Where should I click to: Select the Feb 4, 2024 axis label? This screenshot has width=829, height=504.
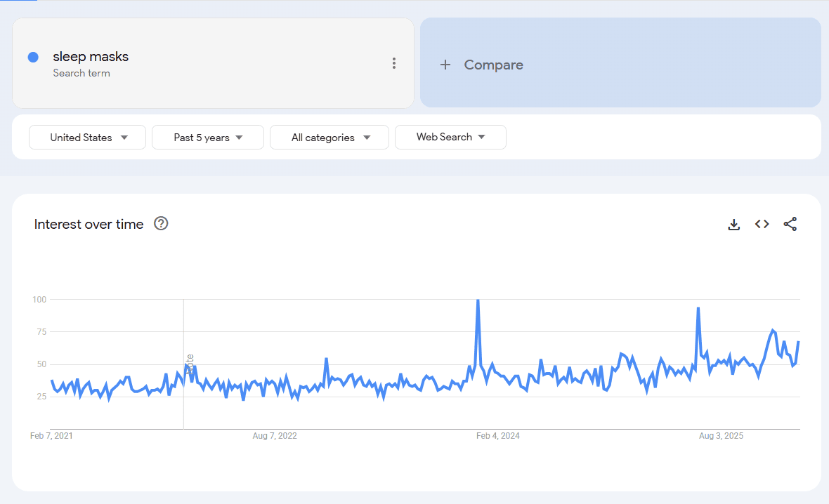pos(498,435)
